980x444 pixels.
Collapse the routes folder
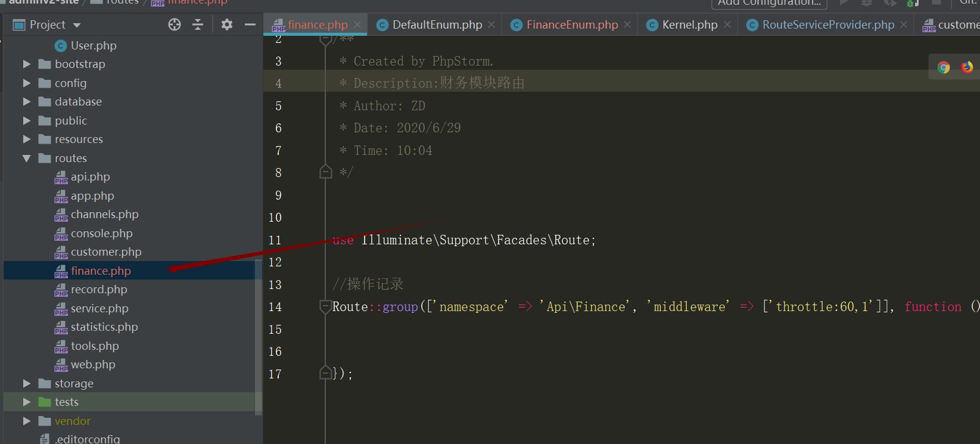click(27, 159)
